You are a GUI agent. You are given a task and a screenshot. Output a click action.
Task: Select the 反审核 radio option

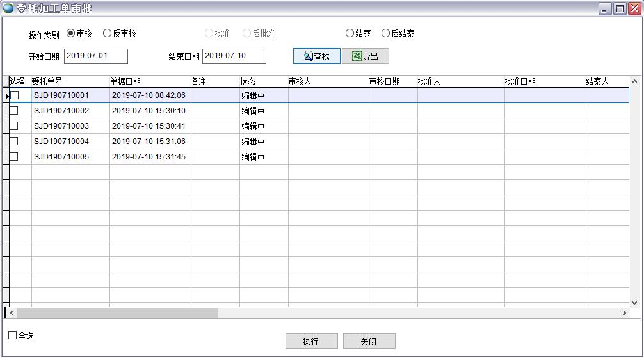pyautogui.click(x=108, y=33)
